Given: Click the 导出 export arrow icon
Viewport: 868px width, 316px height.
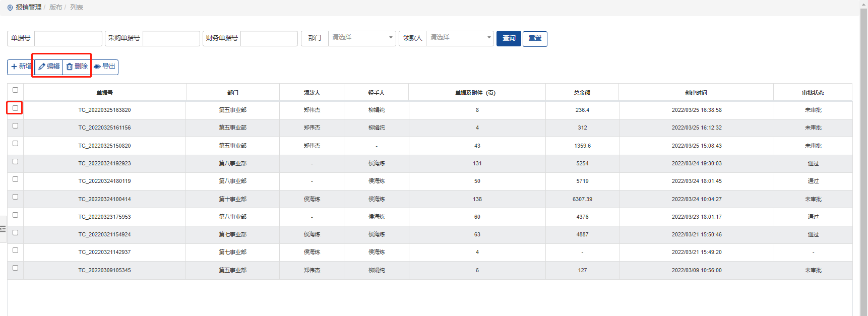Looking at the screenshot, I should pos(97,67).
